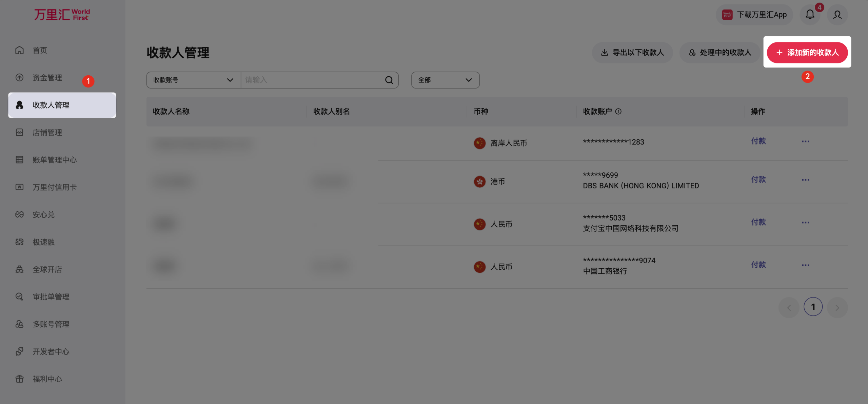The height and width of the screenshot is (404, 868).
Task: Click the 添加新的收款人 button
Action: 807,53
